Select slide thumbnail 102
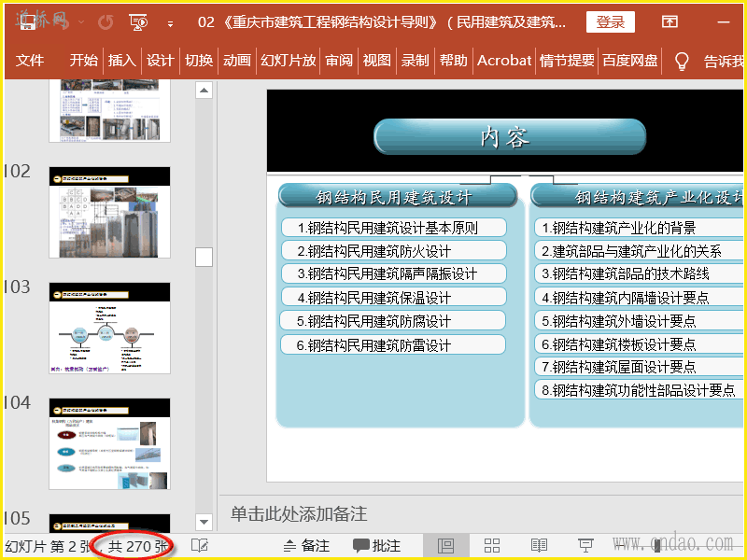The height and width of the screenshot is (560, 747). (109, 213)
